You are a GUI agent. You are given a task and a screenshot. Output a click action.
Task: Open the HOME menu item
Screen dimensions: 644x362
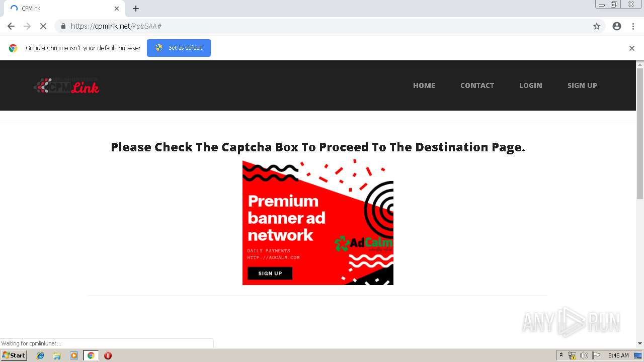point(424,85)
